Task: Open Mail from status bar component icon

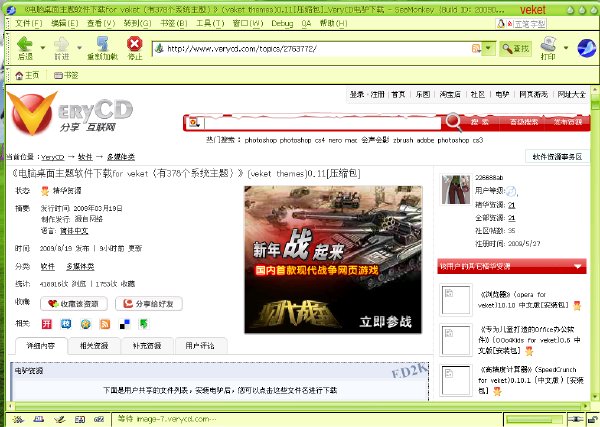Action: tap(38, 419)
